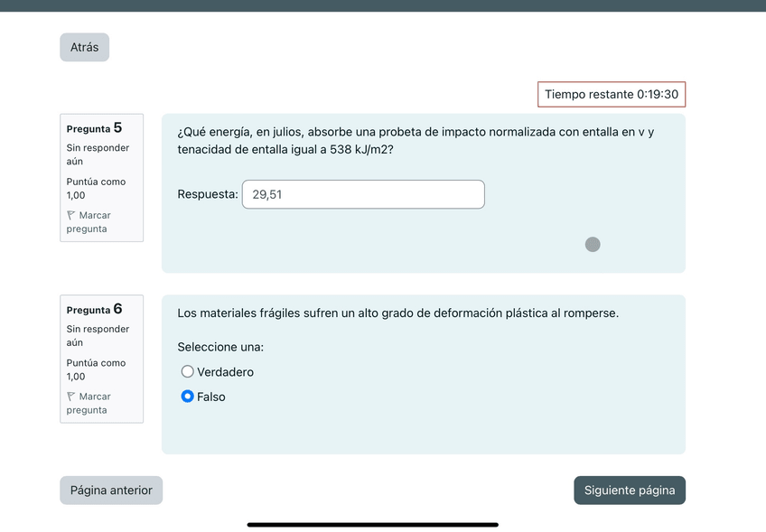
Task: Select the Falso radio button
Action: [x=188, y=397]
